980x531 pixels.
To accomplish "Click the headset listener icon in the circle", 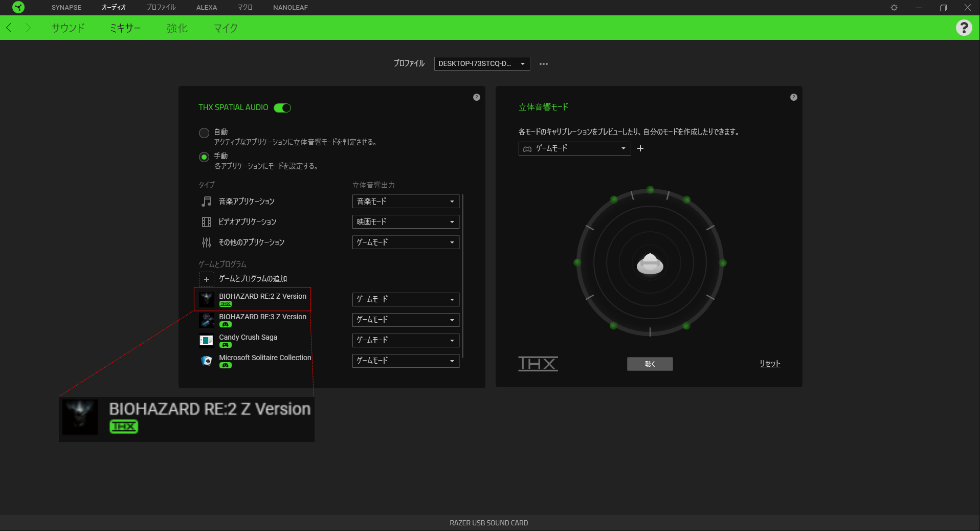I will 650,263.
